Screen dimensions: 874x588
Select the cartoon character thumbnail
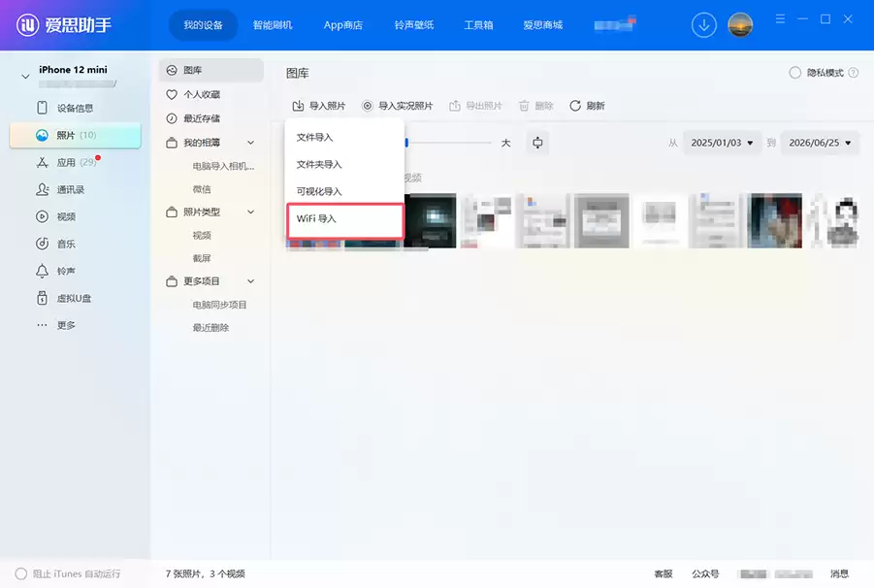pyautogui.click(x=834, y=220)
